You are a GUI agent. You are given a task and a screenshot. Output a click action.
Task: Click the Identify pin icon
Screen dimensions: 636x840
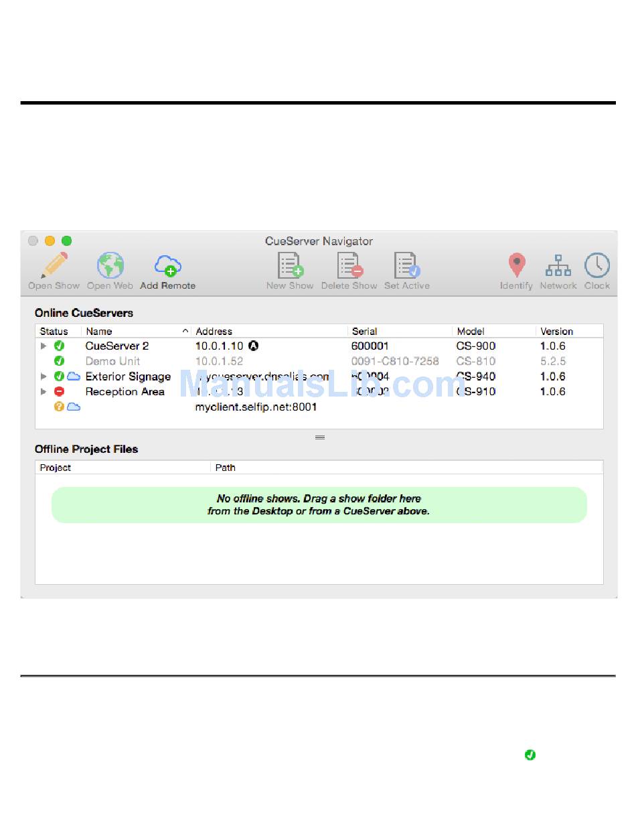[x=516, y=265]
